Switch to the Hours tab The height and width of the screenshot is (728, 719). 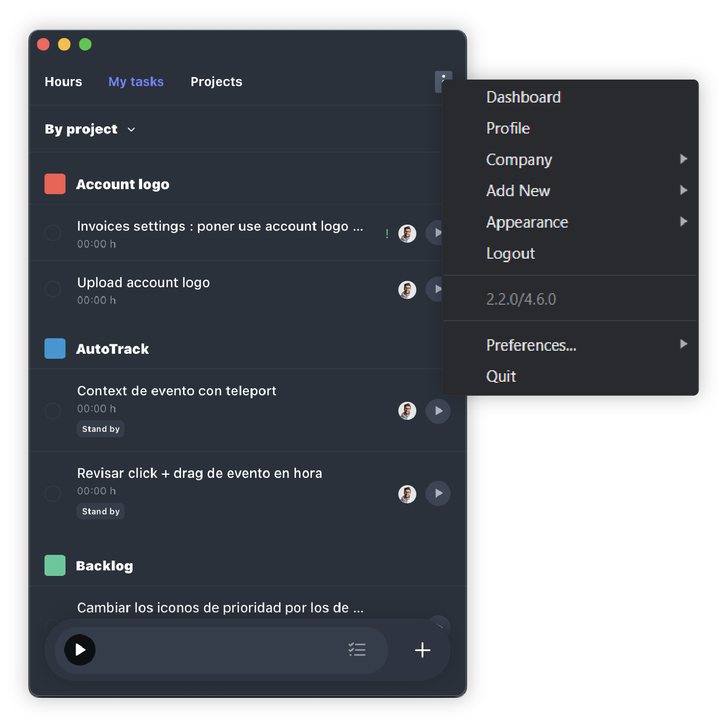click(x=63, y=82)
